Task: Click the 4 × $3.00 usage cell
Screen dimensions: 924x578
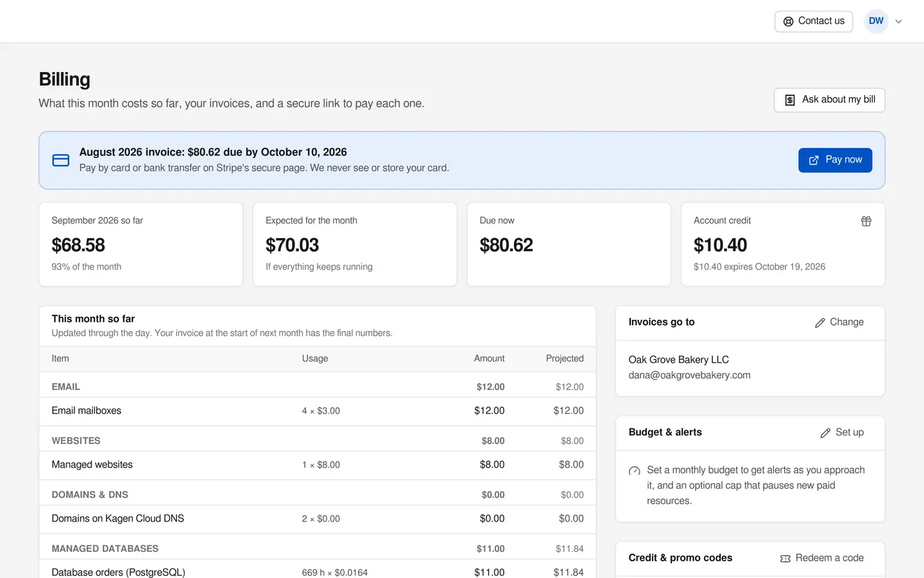Action: point(321,411)
